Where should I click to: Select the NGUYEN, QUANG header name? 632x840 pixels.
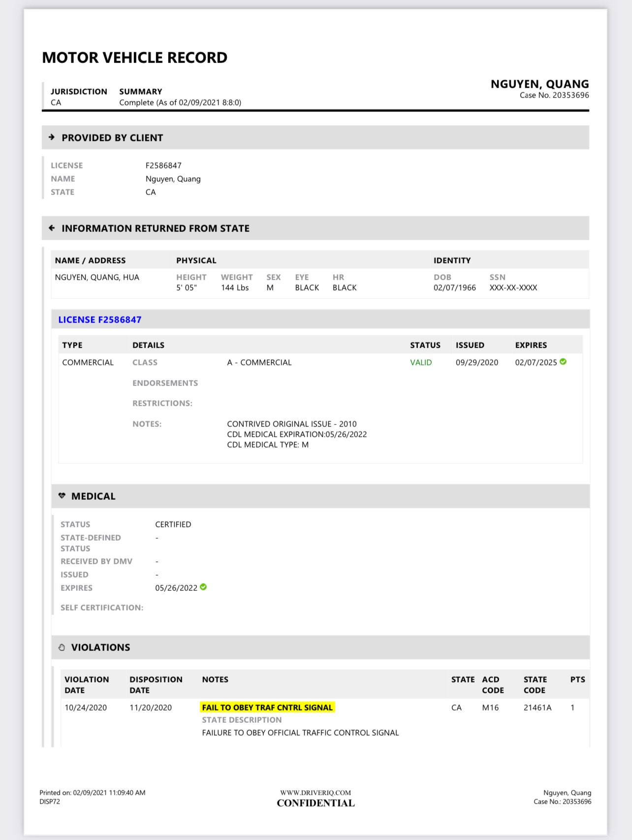click(540, 84)
